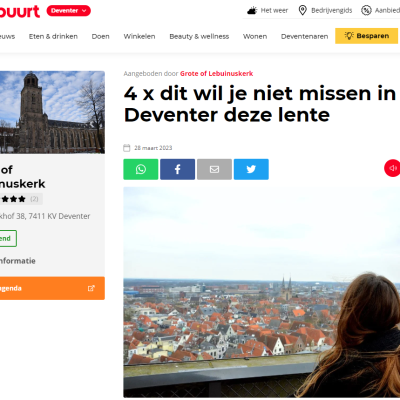
Task: Open Bedrijvengids location pin icon
Action: coord(302,10)
